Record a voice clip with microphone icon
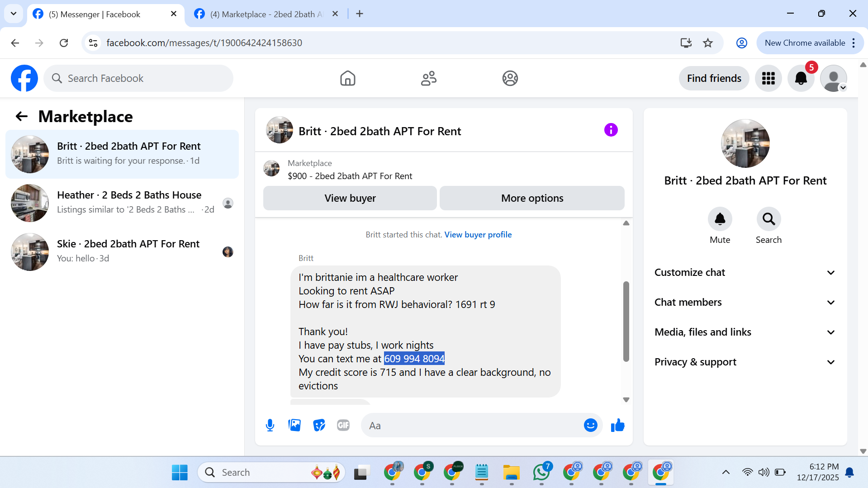 tap(270, 425)
